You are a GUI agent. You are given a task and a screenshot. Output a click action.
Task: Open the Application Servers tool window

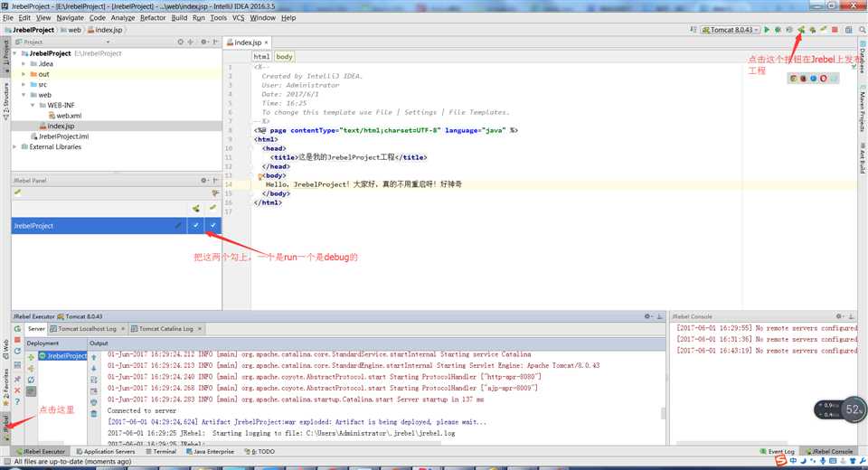click(105, 452)
